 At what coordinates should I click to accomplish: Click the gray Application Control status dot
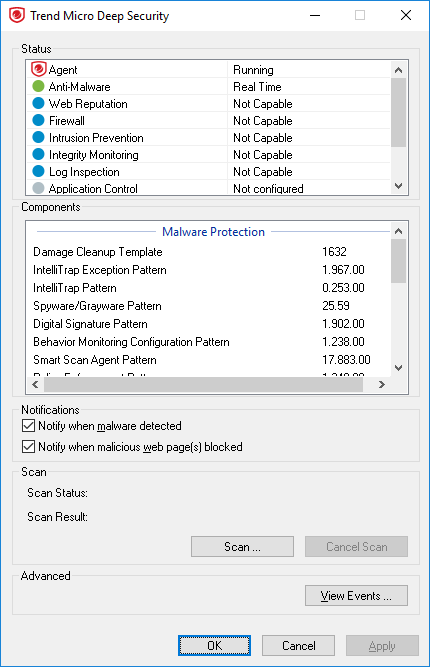coord(38,188)
